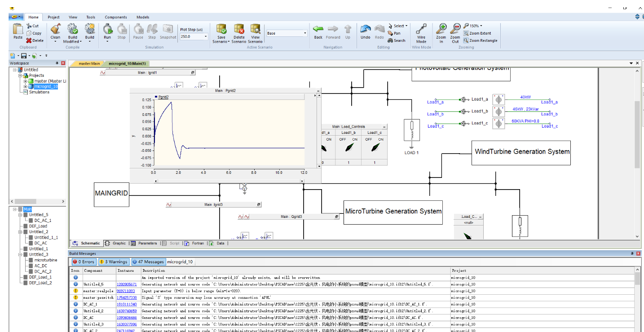644x332 pixels.
Task: Flip the Load1_b OFF/ON control switch
Action: click(349, 147)
